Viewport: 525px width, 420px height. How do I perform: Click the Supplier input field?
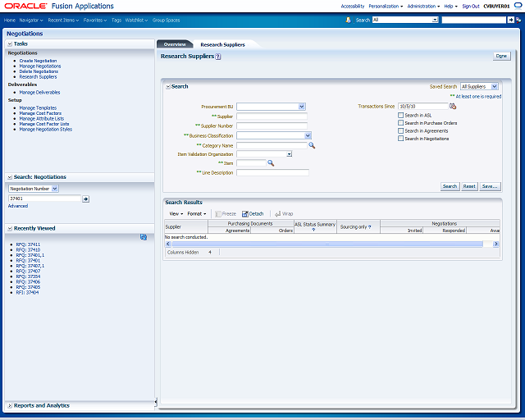pyautogui.click(x=272, y=116)
